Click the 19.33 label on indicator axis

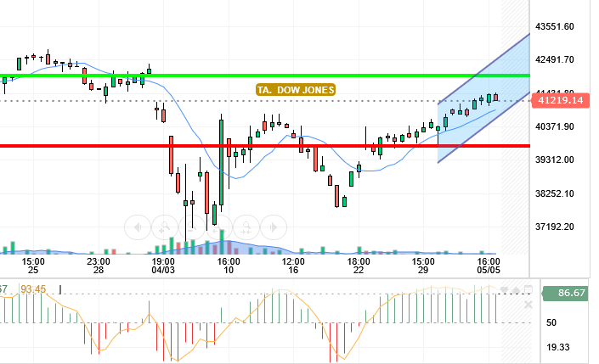pyautogui.click(x=557, y=347)
